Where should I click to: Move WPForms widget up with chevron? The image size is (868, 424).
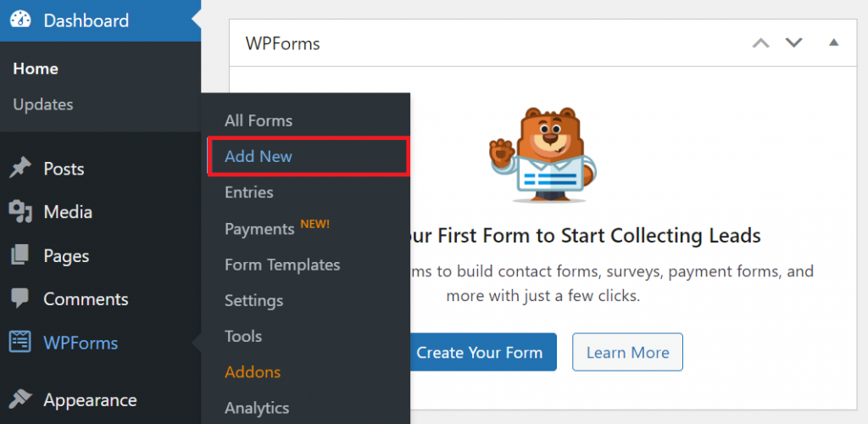point(761,42)
